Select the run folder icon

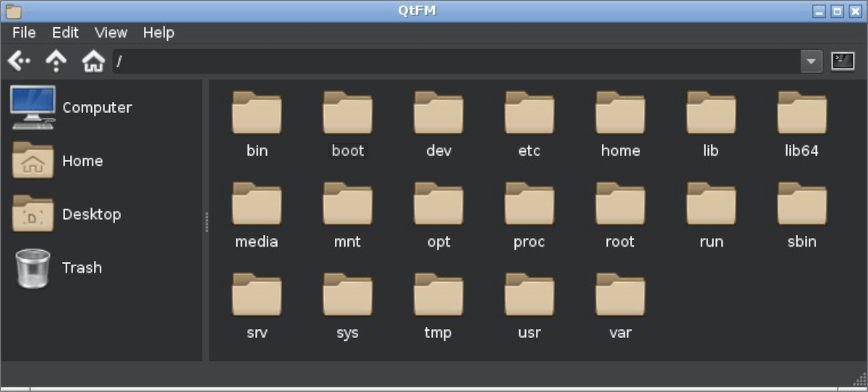711,204
